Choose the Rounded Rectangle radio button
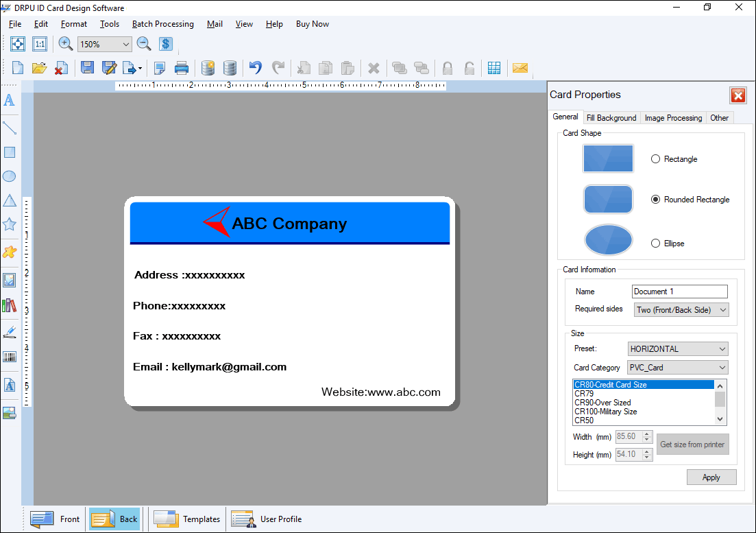Screen dimensions: 756x533 pos(655,199)
